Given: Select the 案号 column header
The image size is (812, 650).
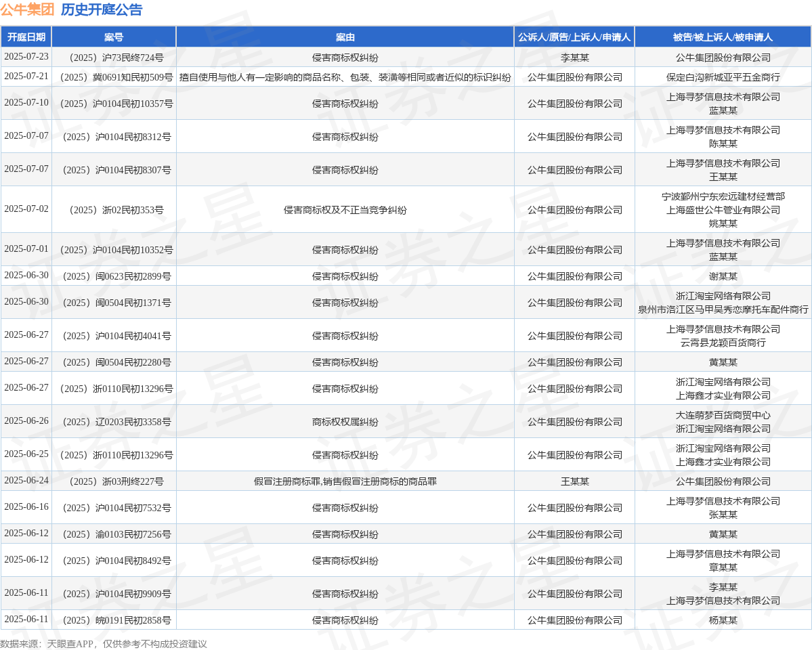Looking at the screenshot, I should (114, 37).
